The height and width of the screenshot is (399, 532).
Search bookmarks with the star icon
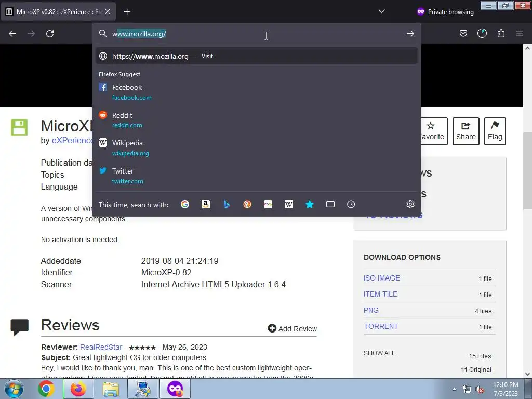pyautogui.click(x=310, y=204)
